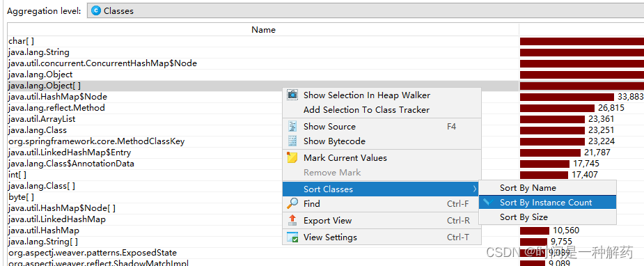Screen dimensions: 644x266
Task: Select the char[ ] row
Action: click(263, 41)
